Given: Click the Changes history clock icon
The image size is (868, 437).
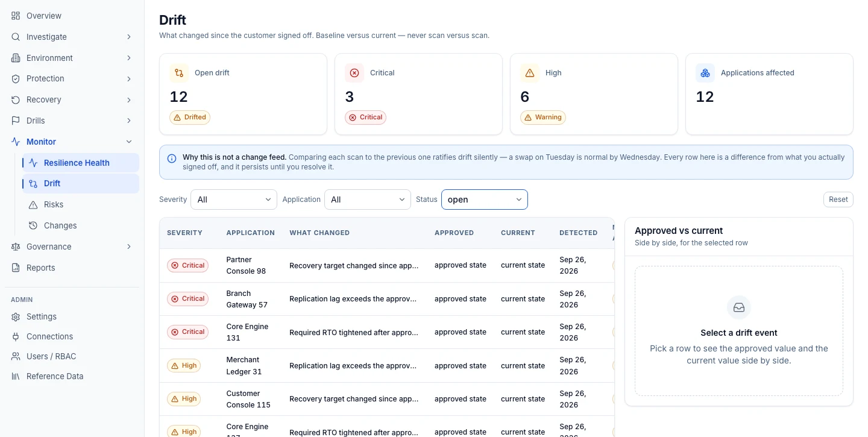Looking at the screenshot, I should [x=33, y=225].
